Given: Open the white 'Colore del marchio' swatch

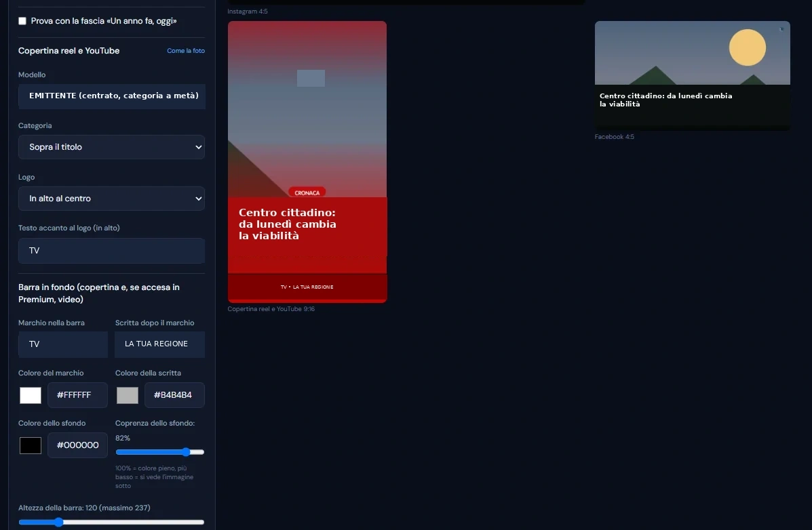Looking at the screenshot, I should [31, 395].
